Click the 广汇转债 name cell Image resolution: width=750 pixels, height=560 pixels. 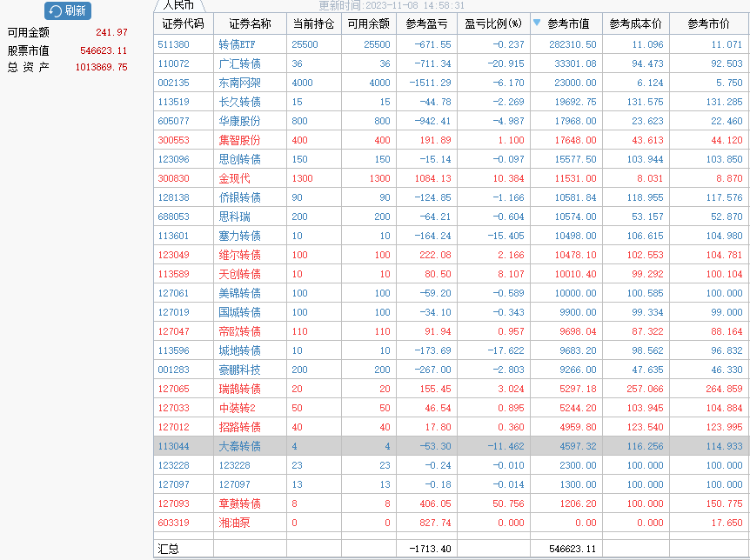(239, 63)
